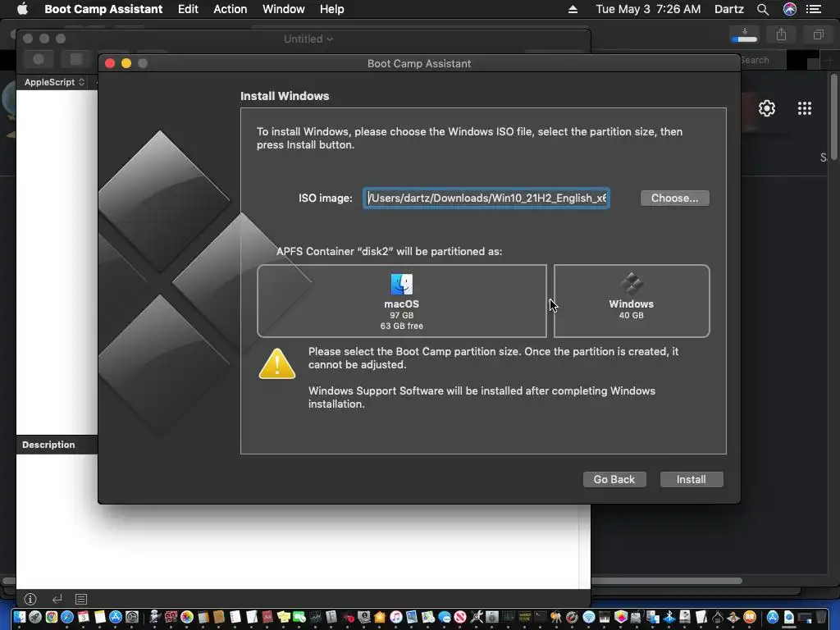Click the red close button of Boot Camp Assistant
Viewport: 840px width, 630px height.
pyautogui.click(x=110, y=63)
